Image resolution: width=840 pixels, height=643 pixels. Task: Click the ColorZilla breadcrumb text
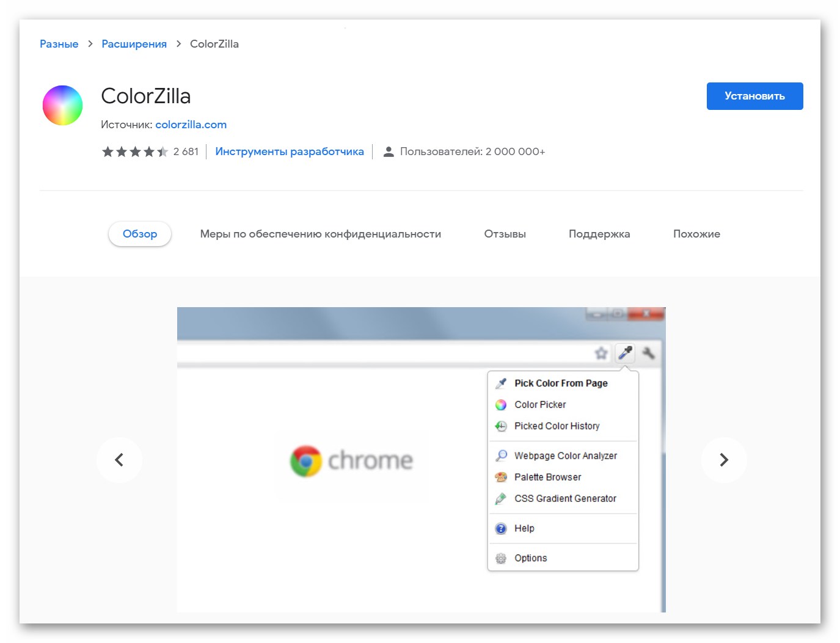pos(214,44)
